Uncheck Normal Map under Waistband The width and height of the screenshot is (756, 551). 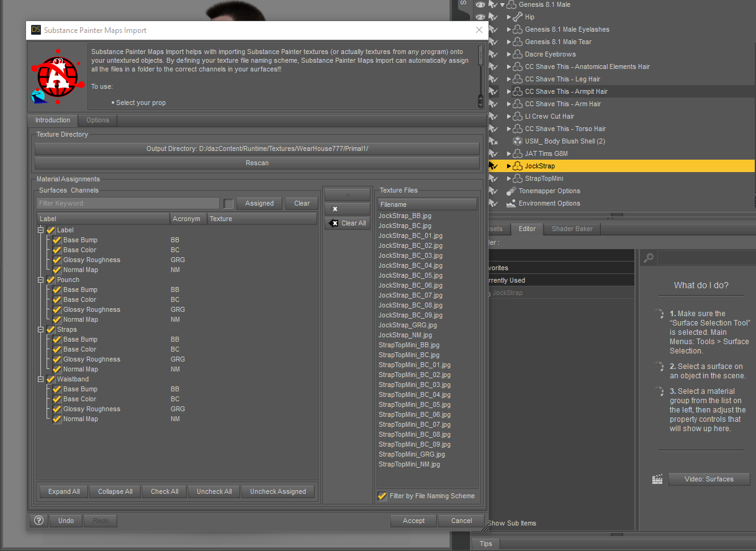point(57,419)
